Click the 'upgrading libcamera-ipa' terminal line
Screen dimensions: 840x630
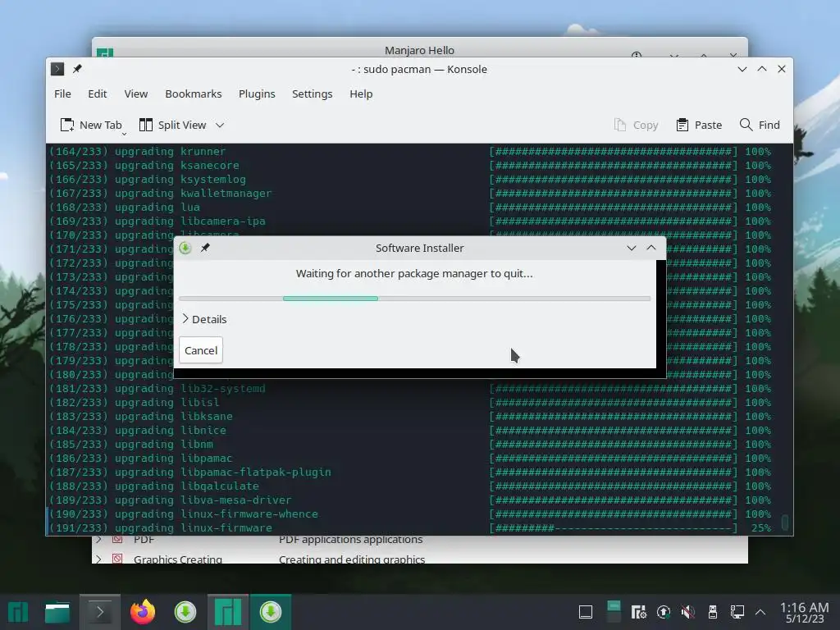click(410, 221)
